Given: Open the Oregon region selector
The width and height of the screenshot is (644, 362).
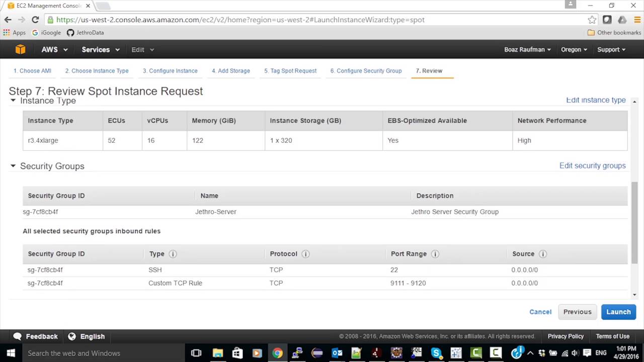Looking at the screenshot, I should pyautogui.click(x=574, y=49).
